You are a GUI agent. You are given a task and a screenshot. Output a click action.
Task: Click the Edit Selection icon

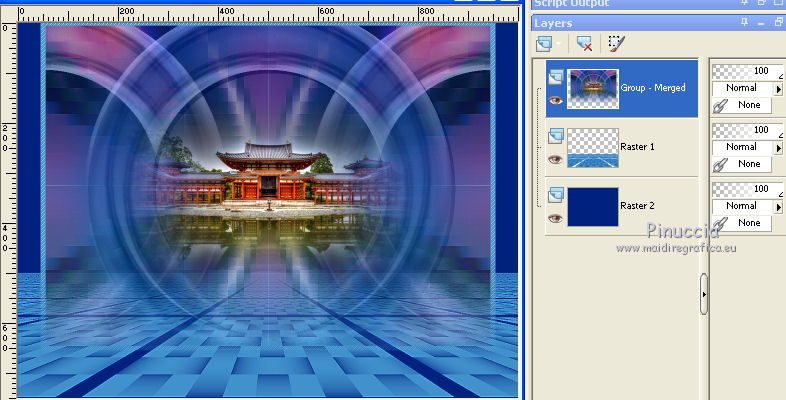[x=616, y=44]
